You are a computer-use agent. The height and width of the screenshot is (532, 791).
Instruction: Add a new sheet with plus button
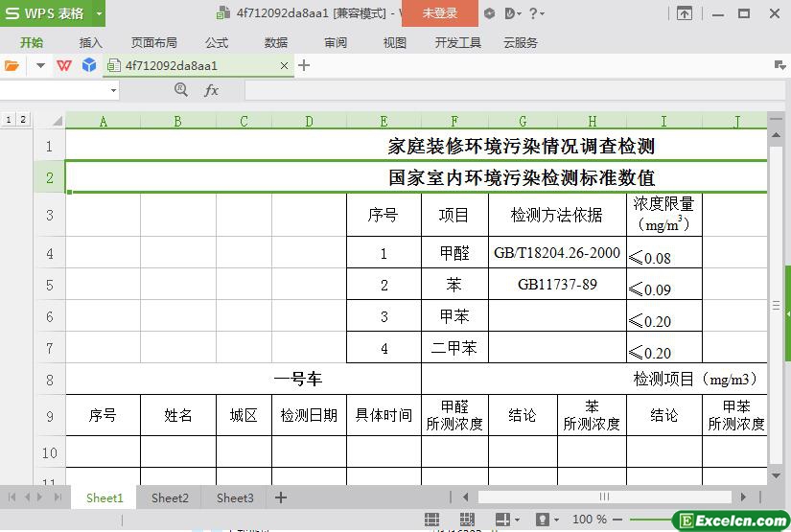pyautogui.click(x=281, y=497)
